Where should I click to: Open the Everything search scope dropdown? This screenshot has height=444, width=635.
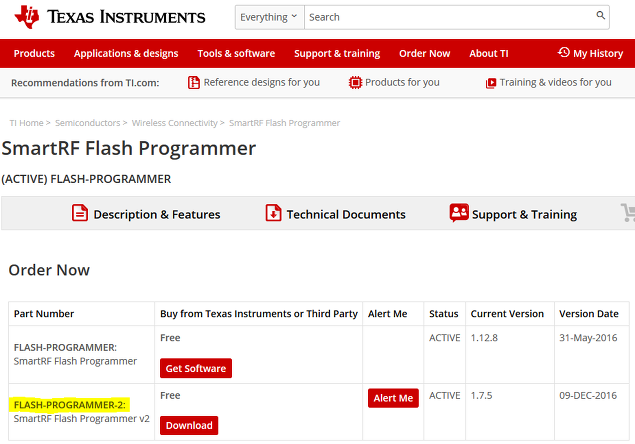270,17
